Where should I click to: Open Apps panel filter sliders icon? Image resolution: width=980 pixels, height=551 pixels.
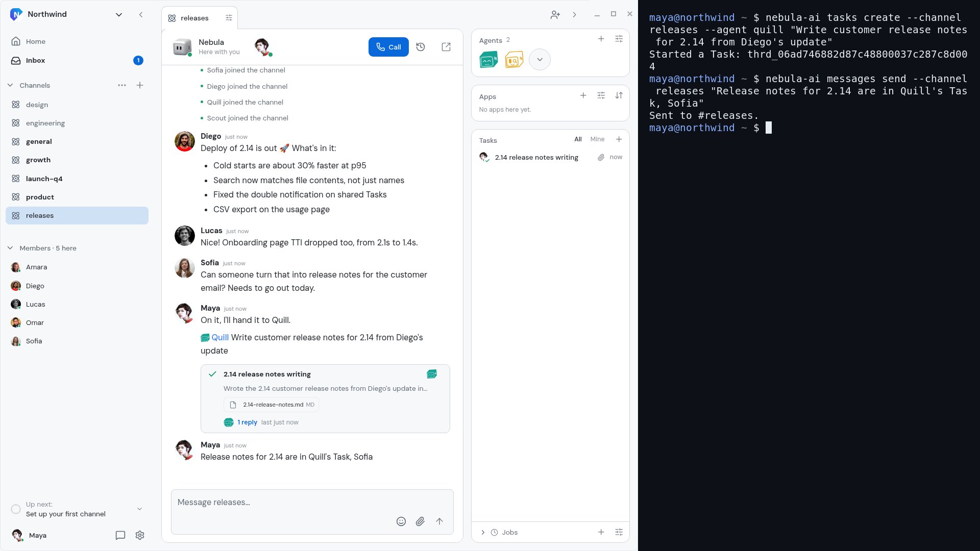pyautogui.click(x=601, y=95)
